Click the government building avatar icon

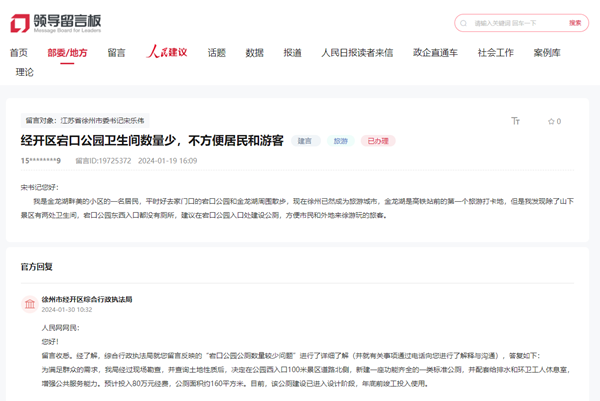point(29,304)
